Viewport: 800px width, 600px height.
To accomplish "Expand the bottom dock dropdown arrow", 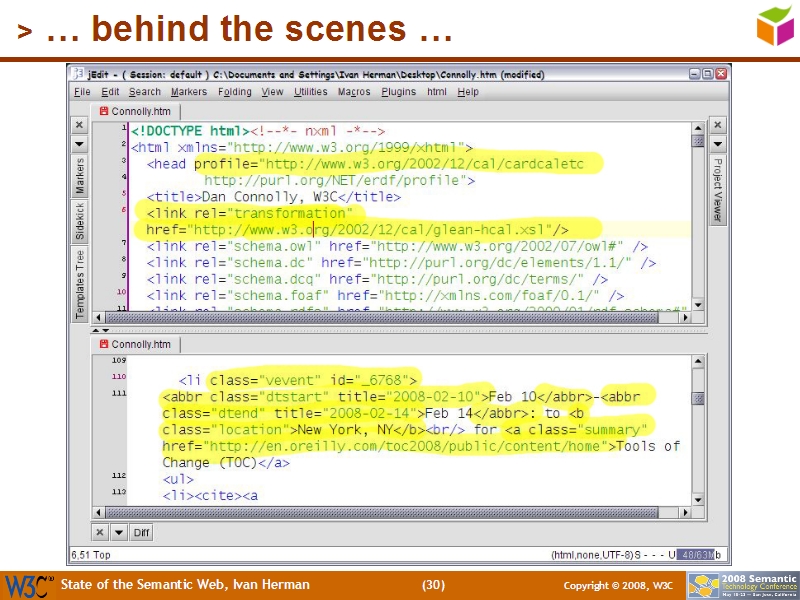I will (x=118, y=532).
